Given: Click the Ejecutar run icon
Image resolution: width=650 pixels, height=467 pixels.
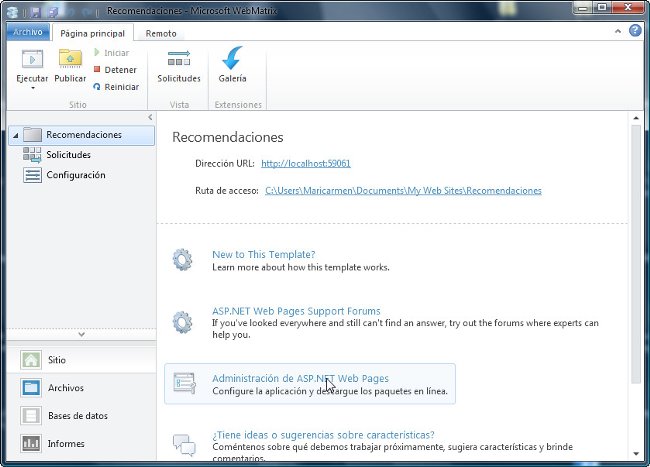Looking at the screenshot, I should (32, 60).
